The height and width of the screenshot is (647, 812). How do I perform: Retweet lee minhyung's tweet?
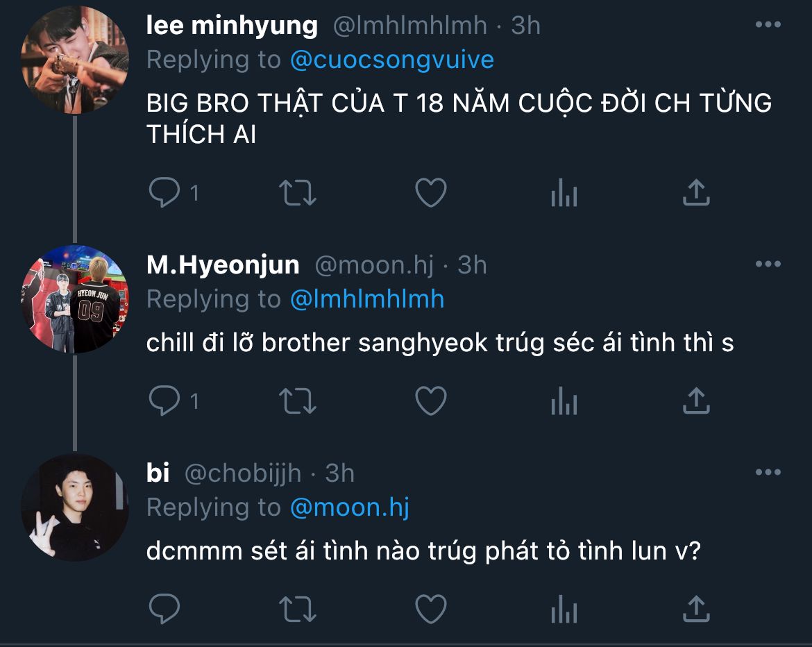(x=297, y=193)
